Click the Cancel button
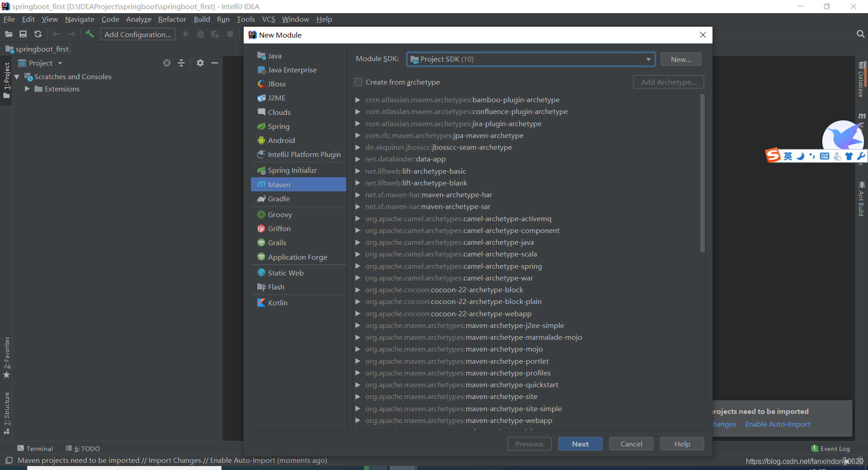The width and height of the screenshot is (868, 470). click(631, 444)
